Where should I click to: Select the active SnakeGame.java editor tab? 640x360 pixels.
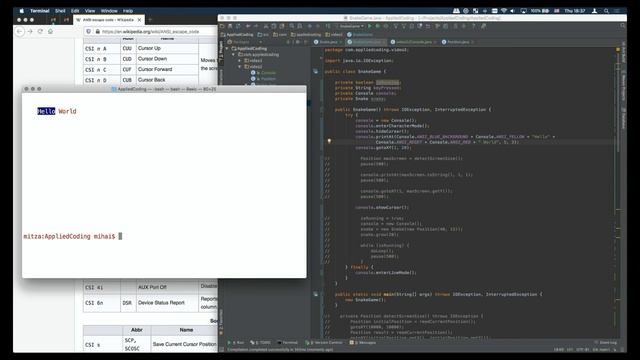[x=366, y=42]
